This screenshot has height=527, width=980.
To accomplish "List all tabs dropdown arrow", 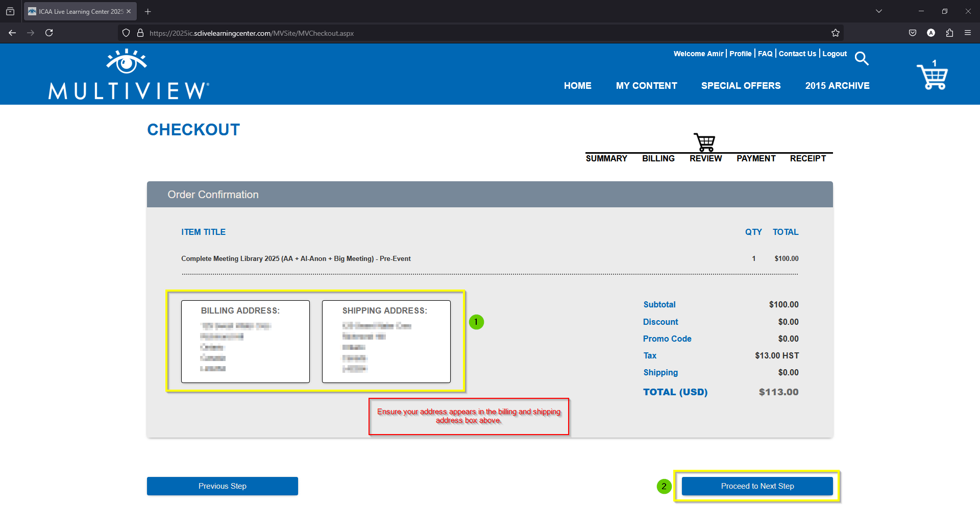I will 879,11.
